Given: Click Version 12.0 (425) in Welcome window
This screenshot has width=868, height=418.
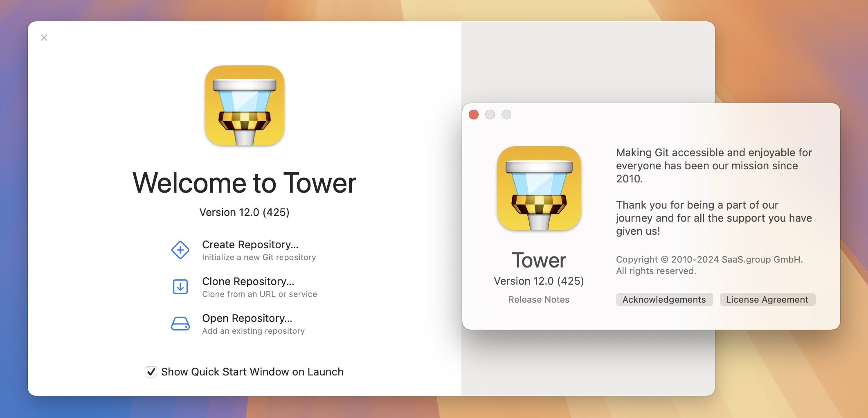Looking at the screenshot, I should click(245, 212).
